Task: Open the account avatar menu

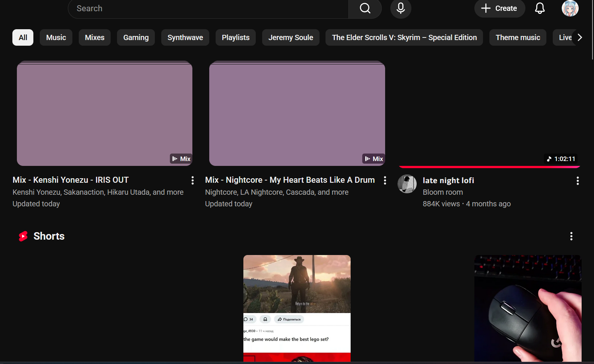Action: coord(570,8)
